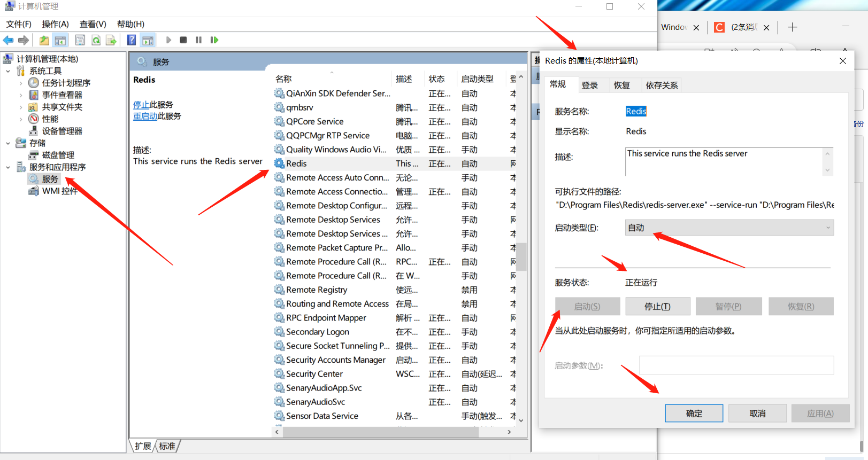
Task: Sort services by 名称 column header
Action: (x=332, y=79)
